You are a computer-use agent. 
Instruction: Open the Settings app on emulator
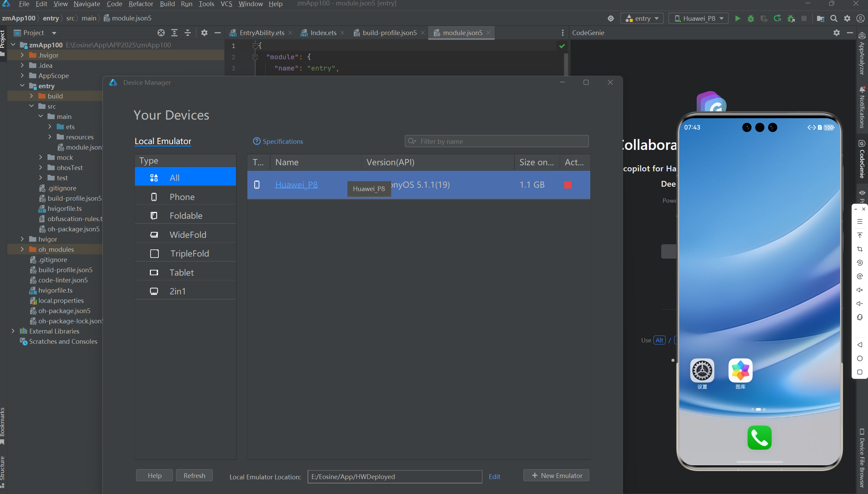click(x=702, y=370)
